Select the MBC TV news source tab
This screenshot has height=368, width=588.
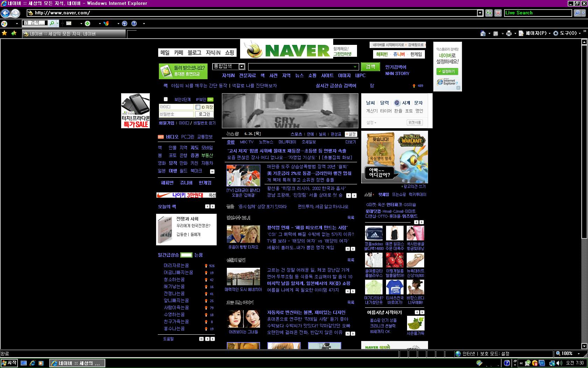[x=247, y=142]
